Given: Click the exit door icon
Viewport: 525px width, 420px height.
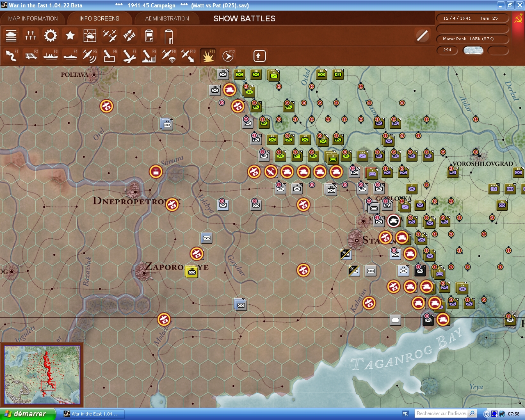Looking at the screenshot, I should pos(169,36).
